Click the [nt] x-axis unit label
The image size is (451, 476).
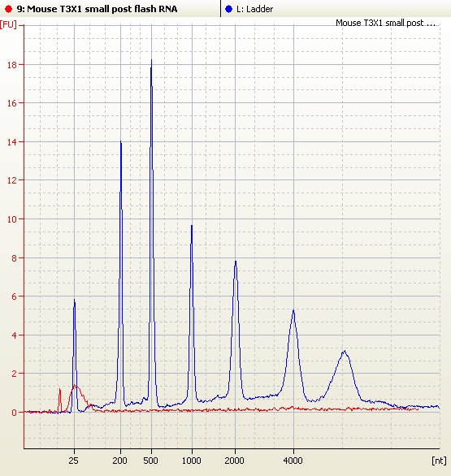439,461
